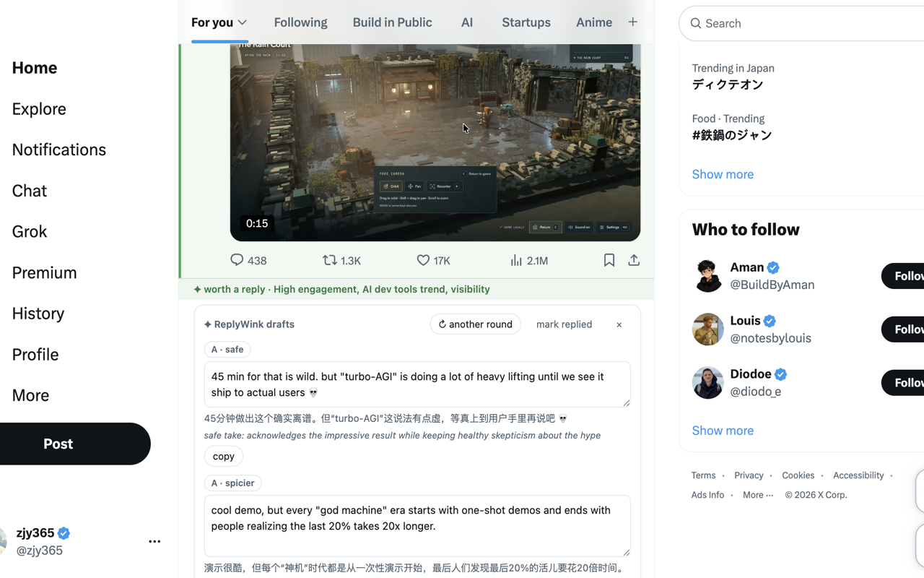Screen dimensions: 924x578
Task: Share the tweet via the share icon
Action: [634, 260]
